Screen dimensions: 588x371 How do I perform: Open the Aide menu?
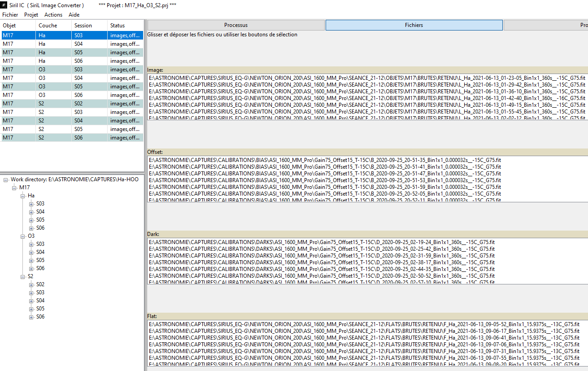click(x=74, y=15)
